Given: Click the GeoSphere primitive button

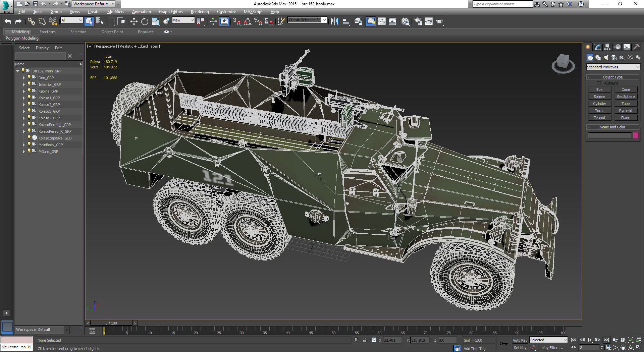Looking at the screenshot, I should point(626,97).
